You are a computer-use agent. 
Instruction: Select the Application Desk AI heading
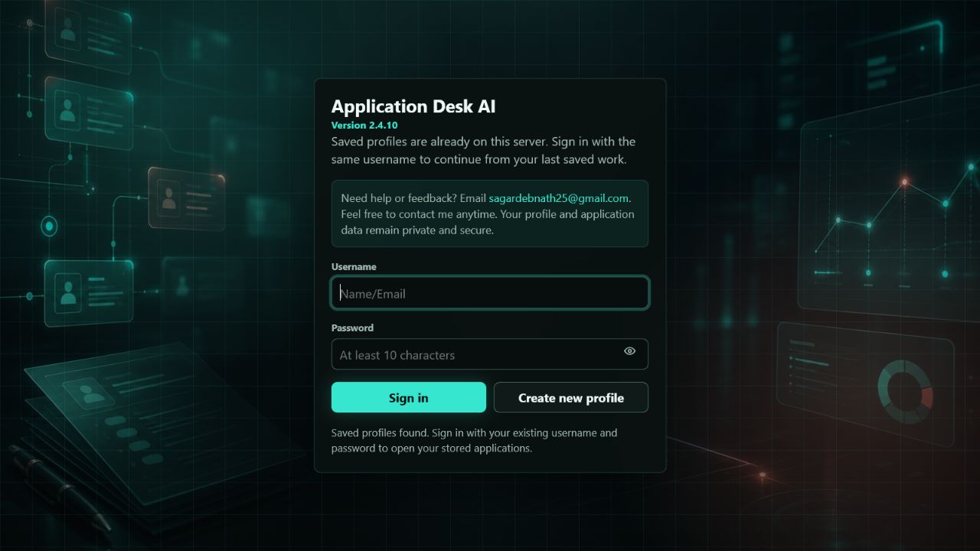(x=413, y=106)
